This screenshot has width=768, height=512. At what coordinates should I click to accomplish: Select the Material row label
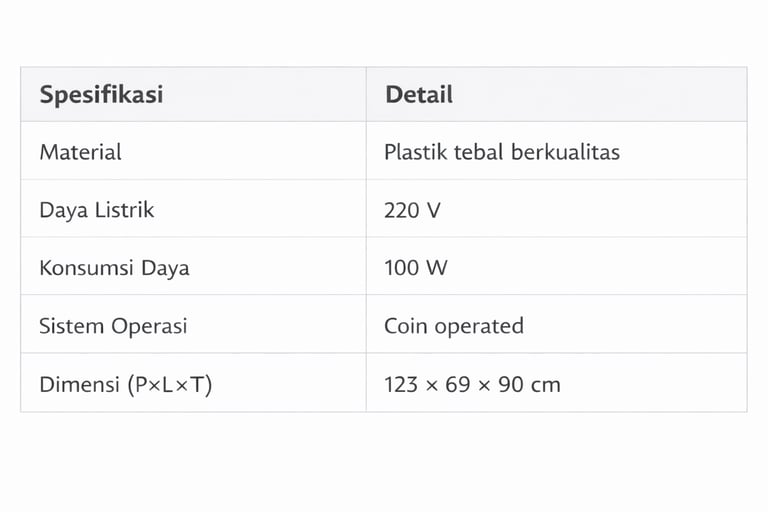tap(81, 152)
